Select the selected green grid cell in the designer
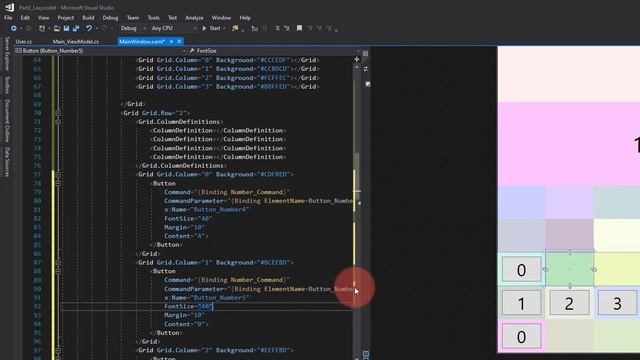The image size is (640, 360). coord(569,269)
